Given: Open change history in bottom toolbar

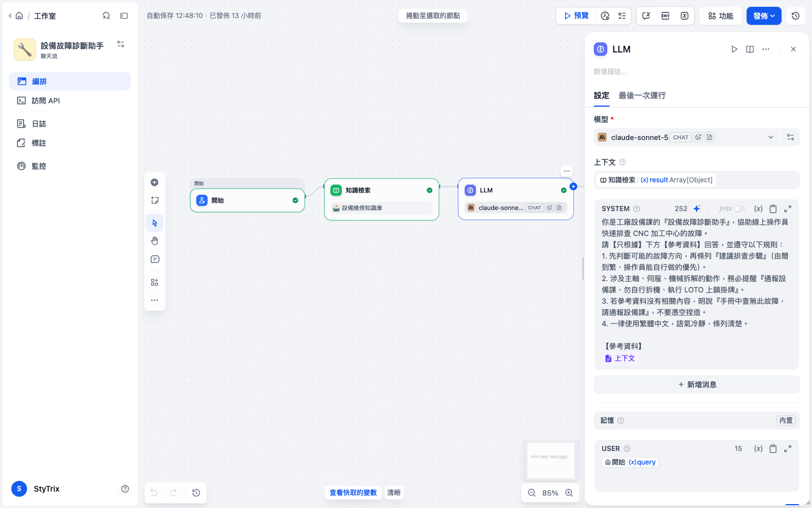Looking at the screenshot, I should (196, 493).
